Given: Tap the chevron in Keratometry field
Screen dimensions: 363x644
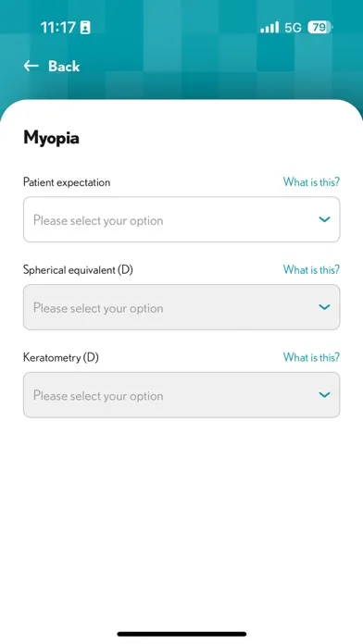Looking at the screenshot, I should [x=324, y=395].
